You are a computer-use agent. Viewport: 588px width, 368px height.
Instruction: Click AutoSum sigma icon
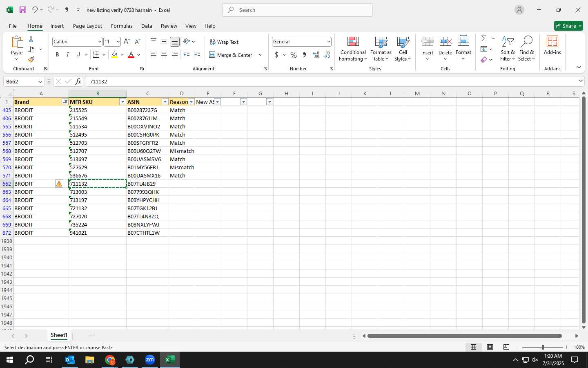[484, 38]
